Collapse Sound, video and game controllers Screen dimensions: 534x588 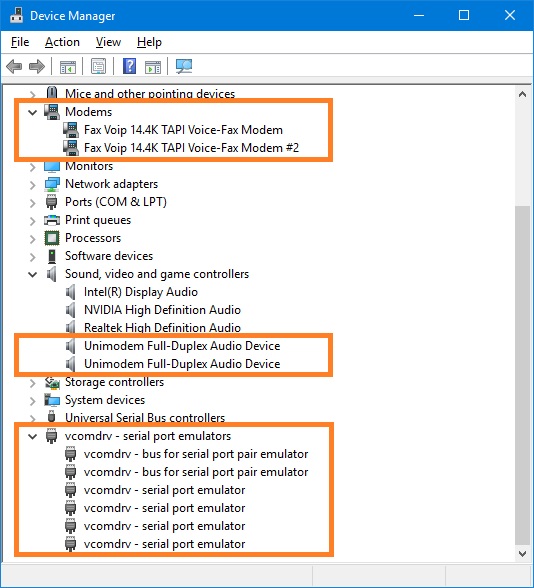coord(33,274)
